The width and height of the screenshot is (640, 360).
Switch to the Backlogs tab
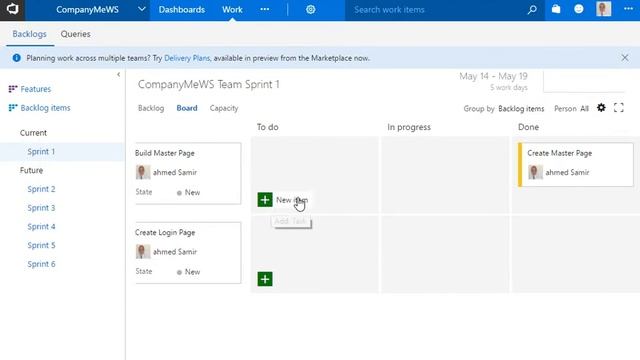(29, 34)
